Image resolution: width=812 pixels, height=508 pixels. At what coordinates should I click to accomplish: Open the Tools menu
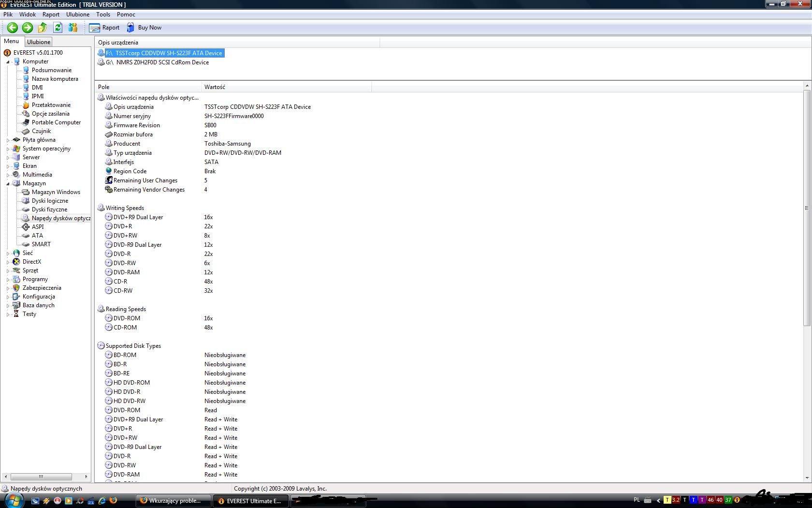(x=103, y=15)
